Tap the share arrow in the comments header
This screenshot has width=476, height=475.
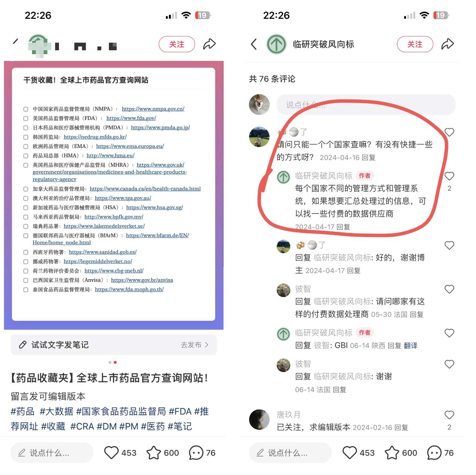tap(447, 44)
